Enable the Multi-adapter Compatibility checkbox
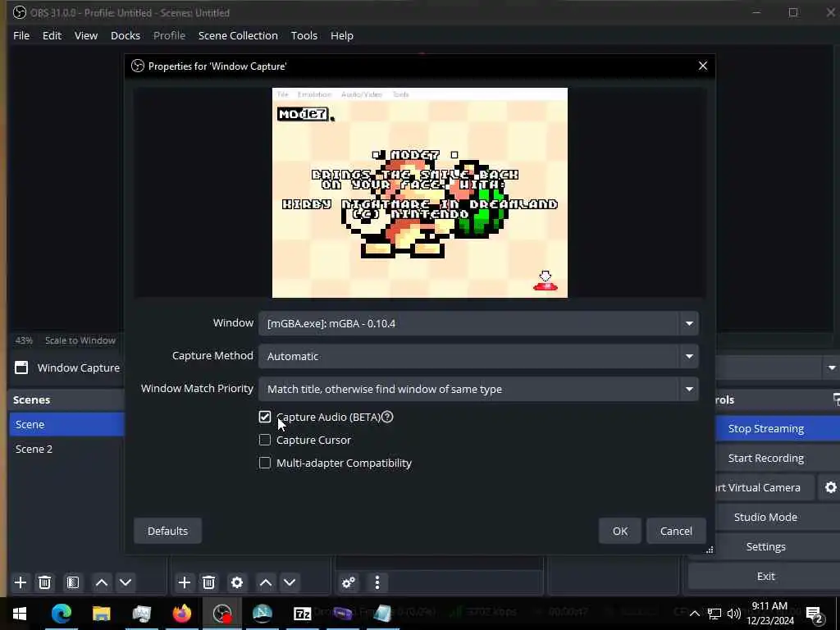The height and width of the screenshot is (630, 840). [265, 463]
